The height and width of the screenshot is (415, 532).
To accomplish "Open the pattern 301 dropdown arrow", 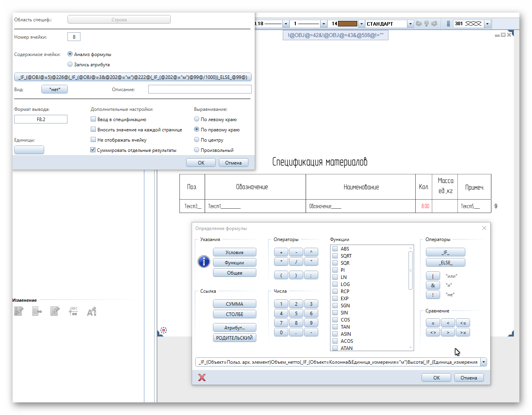I will coord(487,24).
